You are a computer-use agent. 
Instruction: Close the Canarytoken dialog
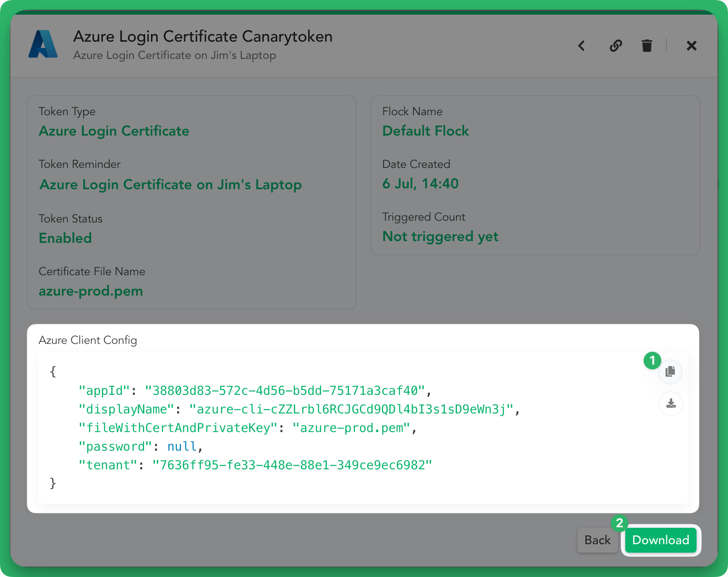click(691, 46)
